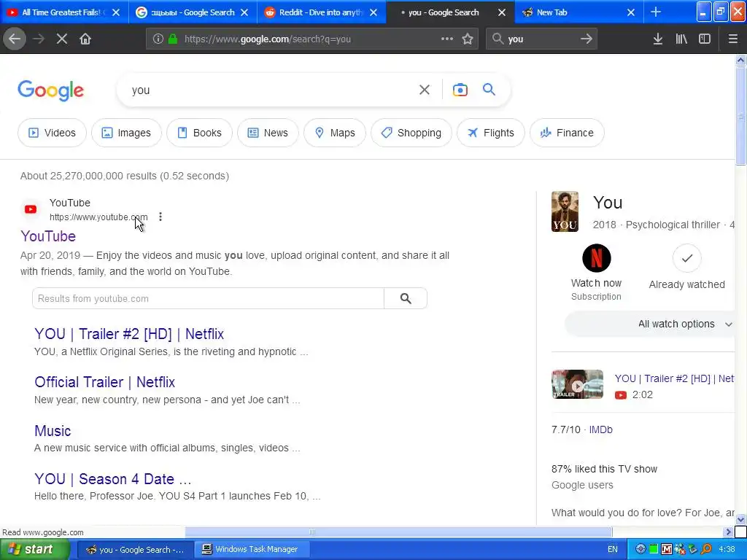Open trailer title link in knowledge panel

click(675, 378)
